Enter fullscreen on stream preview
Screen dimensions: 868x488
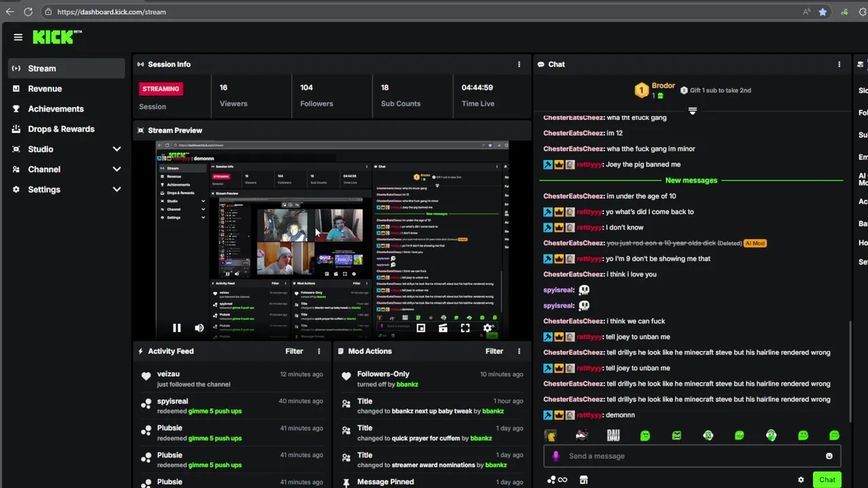465,328
